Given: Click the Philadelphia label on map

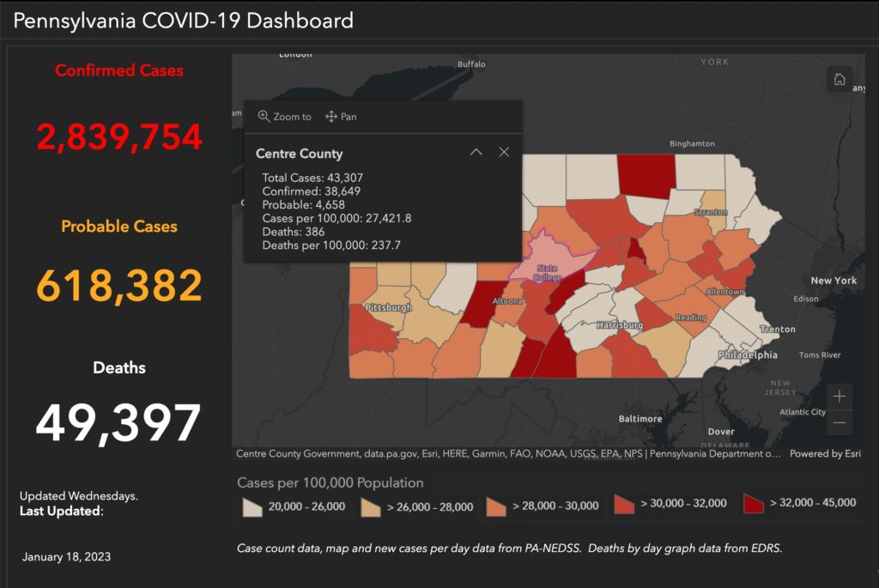Looking at the screenshot, I should 748,355.
